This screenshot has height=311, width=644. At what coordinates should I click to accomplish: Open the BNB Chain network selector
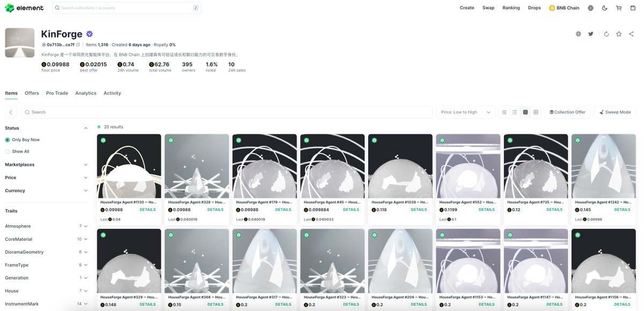click(x=564, y=8)
